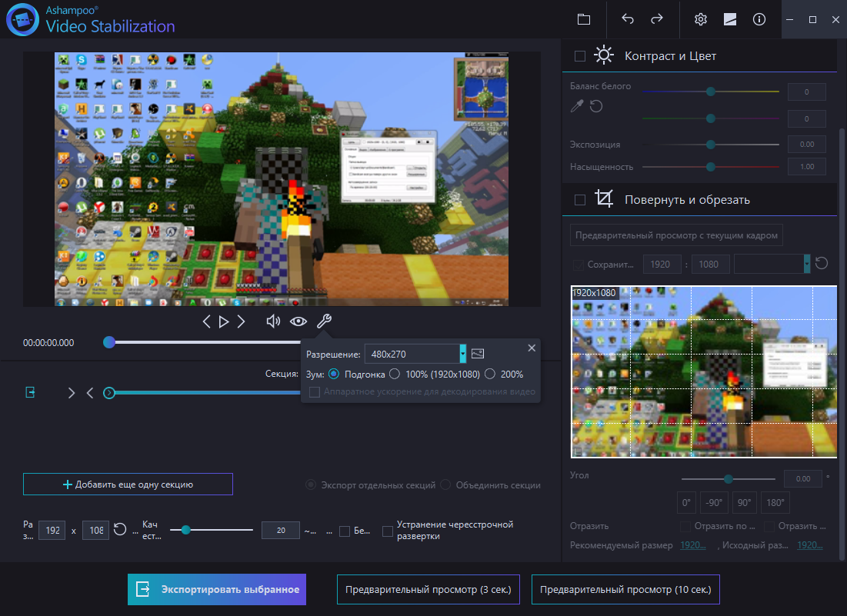
Task: Open the crop aspect ratio dropdown
Action: click(772, 264)
